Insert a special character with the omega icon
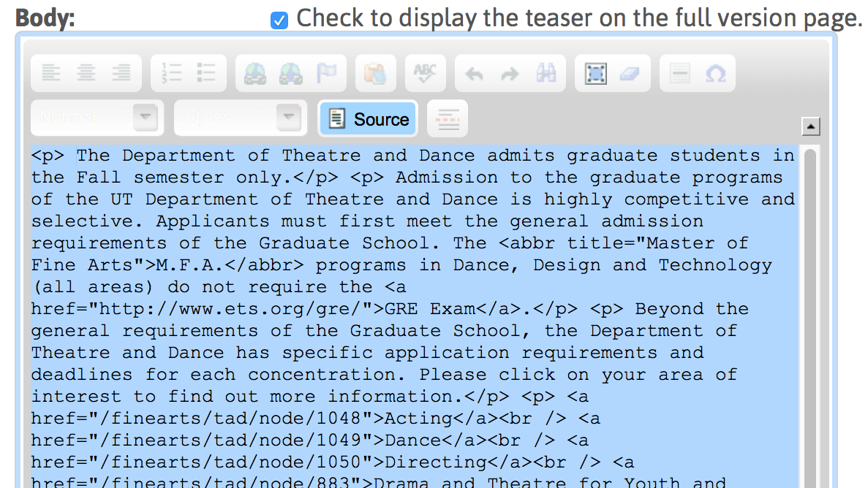Screen dimensions: 868x488 coord(715,73)
